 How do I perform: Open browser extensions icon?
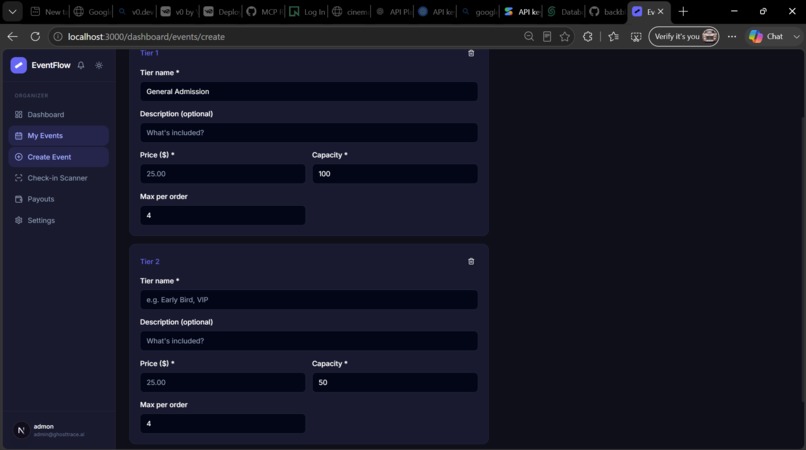pyautogui.click(x=588, y=37)
